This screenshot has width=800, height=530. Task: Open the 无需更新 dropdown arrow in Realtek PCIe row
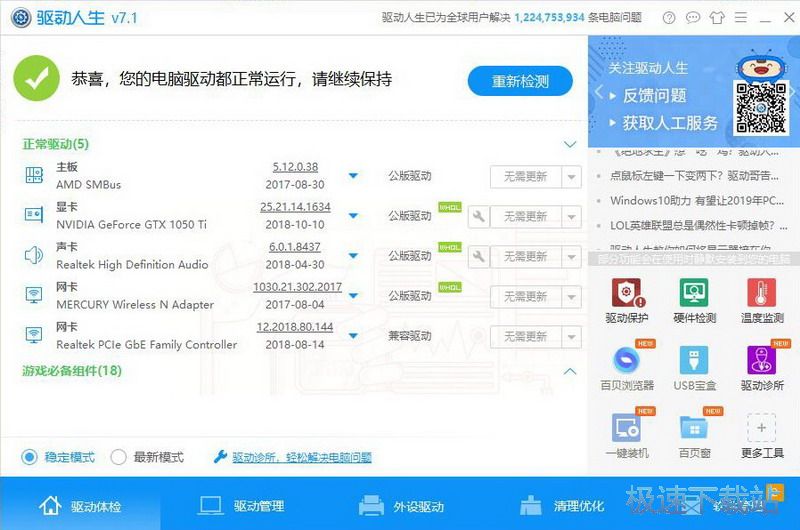[x=571, y=337]
